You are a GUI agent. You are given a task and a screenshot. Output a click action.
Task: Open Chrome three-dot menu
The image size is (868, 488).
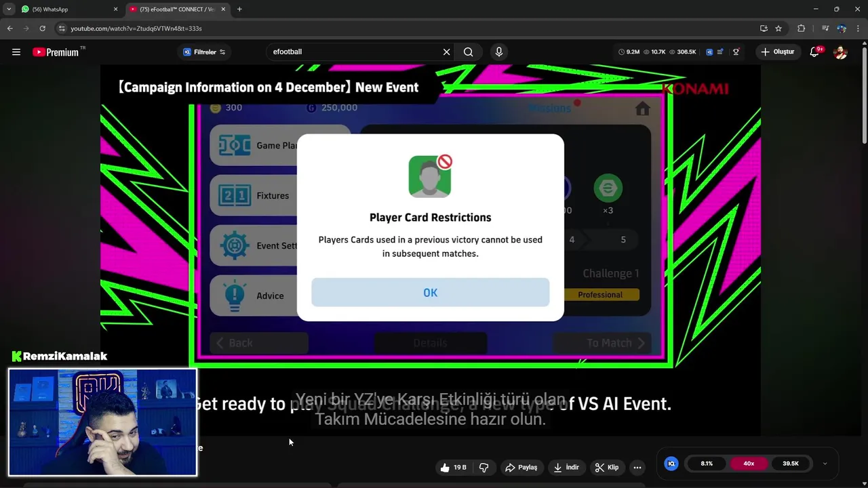(x=859, y=28)
